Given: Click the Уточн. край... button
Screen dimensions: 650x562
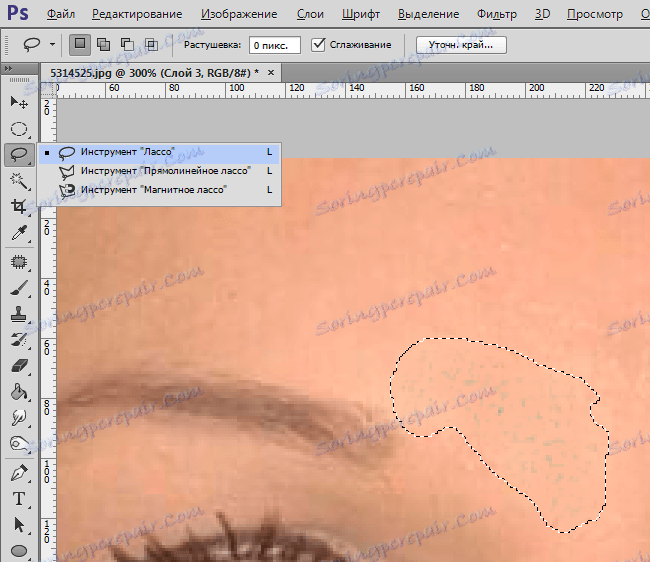Looking at the screenshot, I should coord(460,45).
